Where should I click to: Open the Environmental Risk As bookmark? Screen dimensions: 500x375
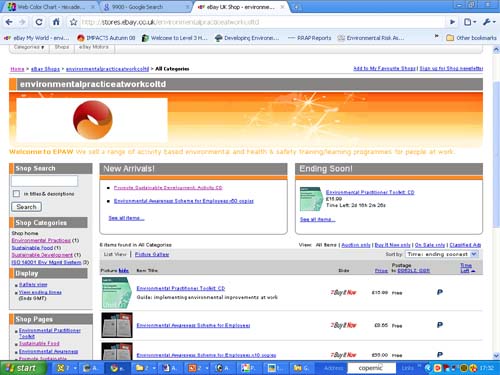[371, 38]
